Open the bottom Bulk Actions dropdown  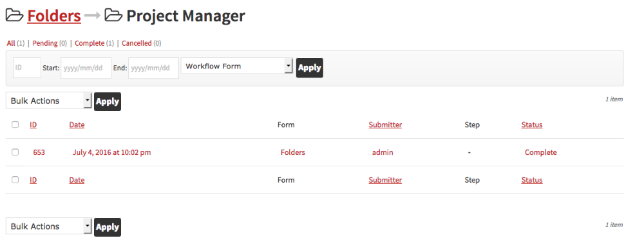tap(49, 226)
